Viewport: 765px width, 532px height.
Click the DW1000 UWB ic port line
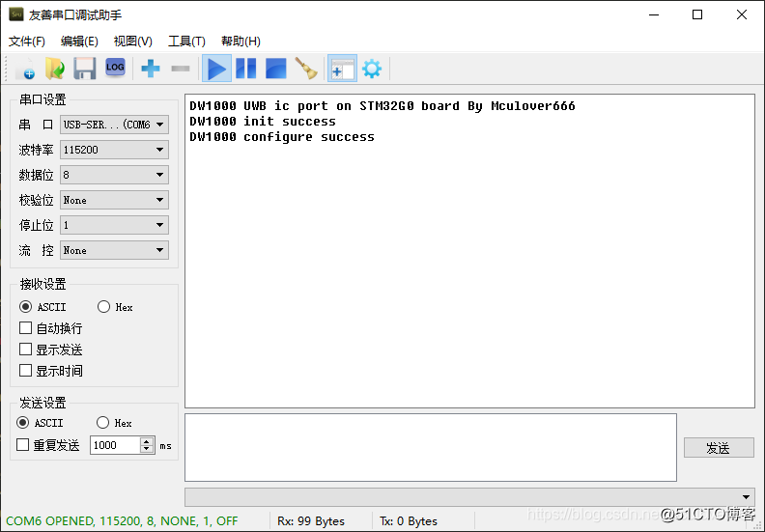click(x=382, y=106)
